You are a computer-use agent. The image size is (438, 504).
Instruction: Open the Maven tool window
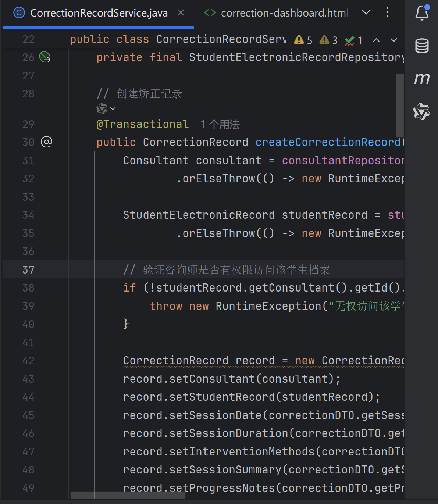tap(422, 78)
